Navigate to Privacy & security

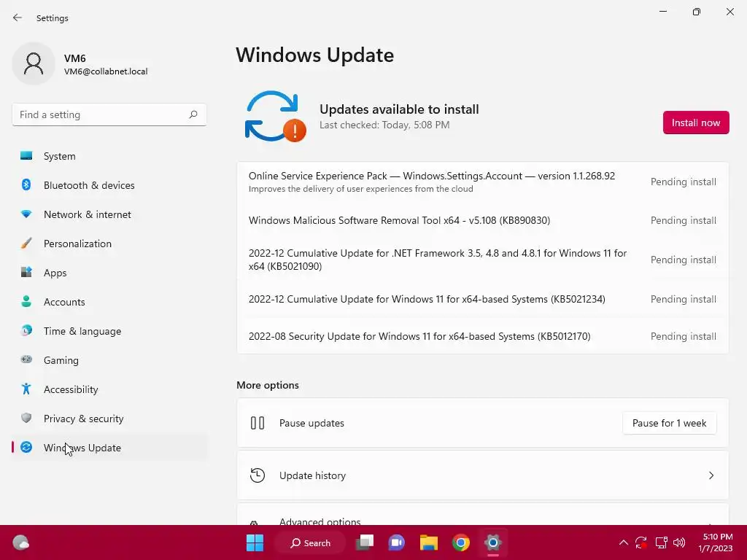(x=109, y=419)
